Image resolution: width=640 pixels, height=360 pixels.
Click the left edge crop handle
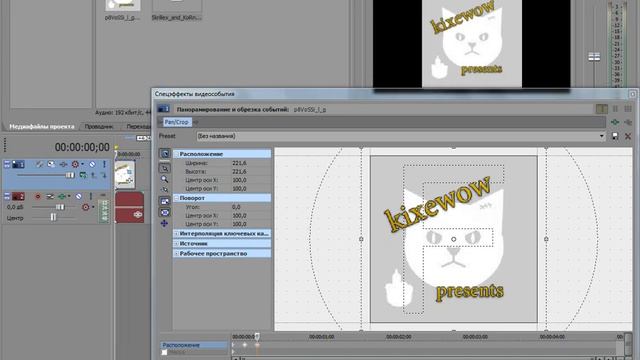click(361, 239)
